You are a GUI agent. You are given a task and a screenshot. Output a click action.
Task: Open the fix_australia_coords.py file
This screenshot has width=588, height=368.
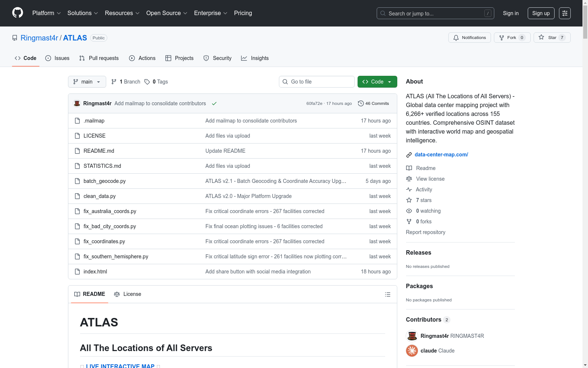point(110,211)
